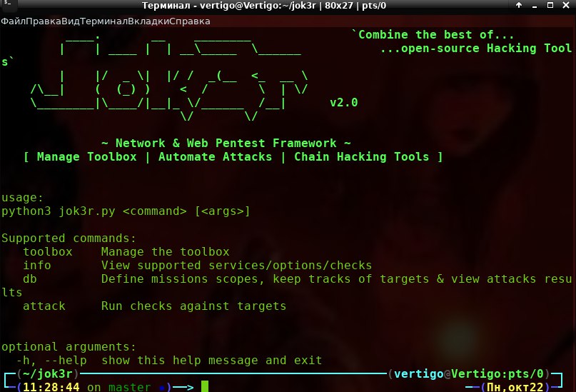Screen dimensions: 576x392
Task: Click the terminal app icon in title bar
Action: [x=7, y=4]
